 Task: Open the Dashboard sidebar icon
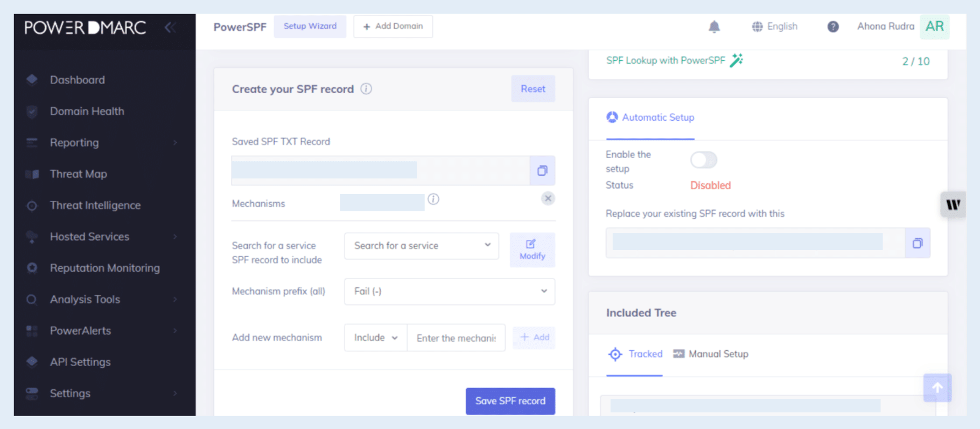(x=32, y=80)
